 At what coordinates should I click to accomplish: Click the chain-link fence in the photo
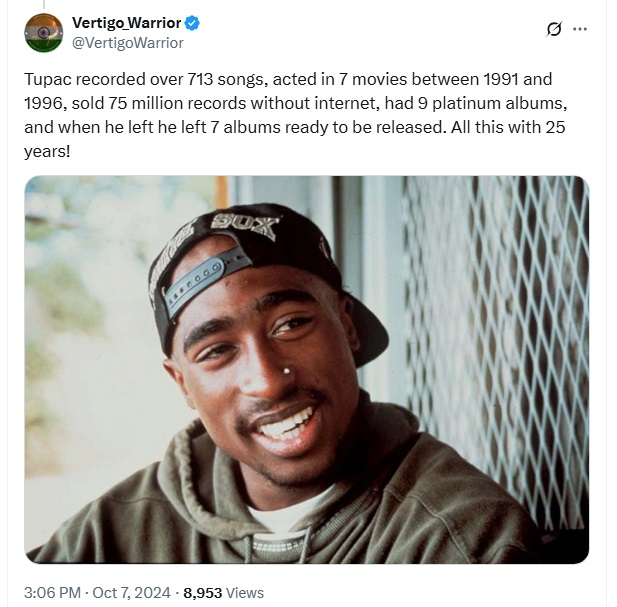(x=496, y=346)
